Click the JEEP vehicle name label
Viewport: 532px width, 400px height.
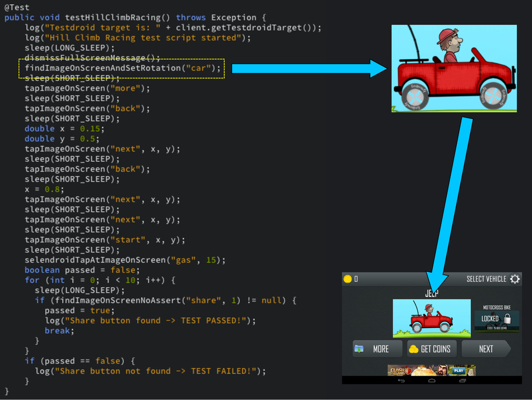pyautogui.click(x=432, y=293)
